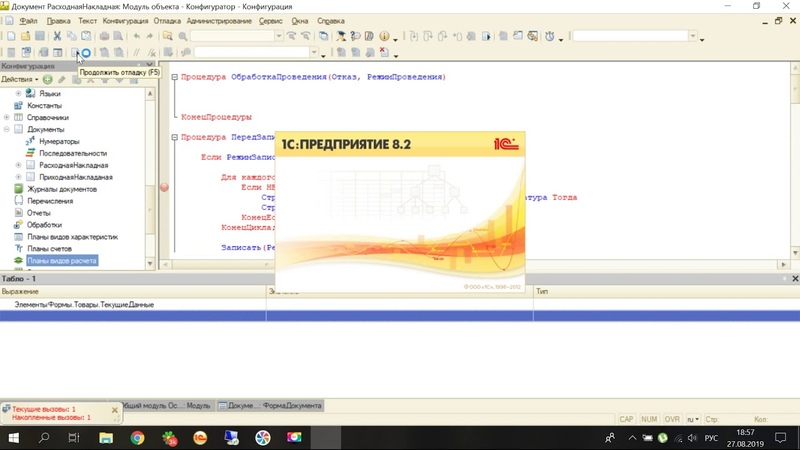Select Журналы документов tree item
800x450 pixels.
coord(62,189)
